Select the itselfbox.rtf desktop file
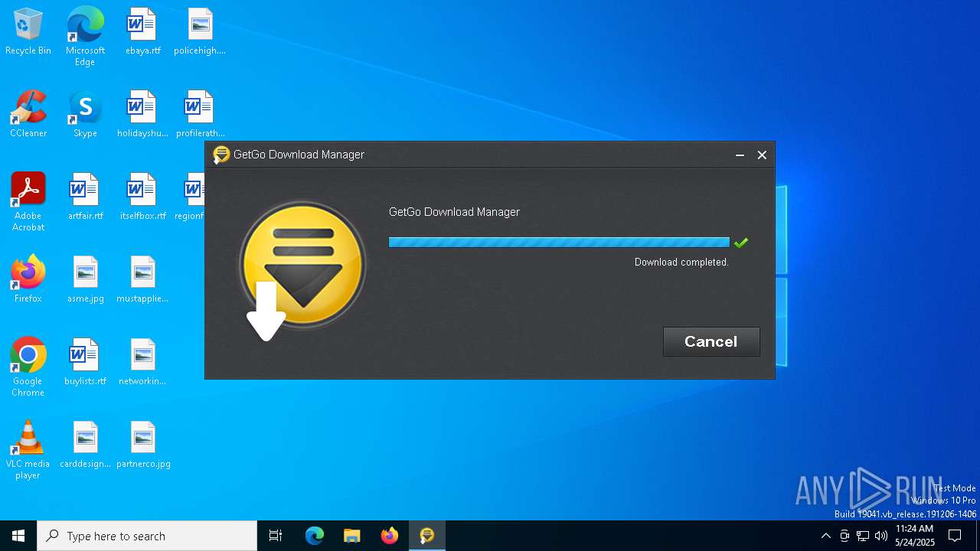This screenshot has width=980, height=551. click(143, 197)
